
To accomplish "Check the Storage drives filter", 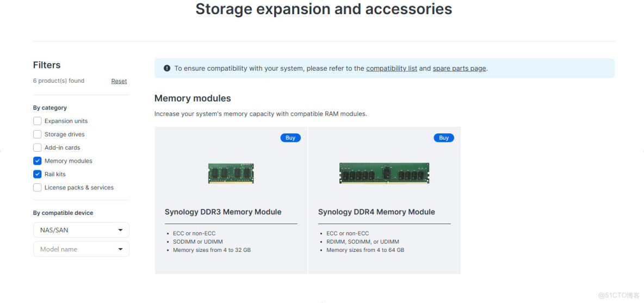I will click(x=38, y=134).
